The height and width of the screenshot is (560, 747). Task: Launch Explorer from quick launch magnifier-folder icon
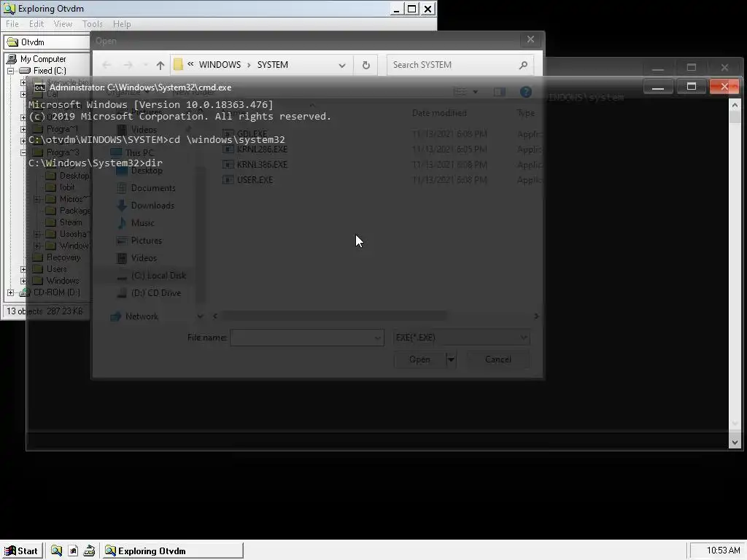(x=57, y=551)
